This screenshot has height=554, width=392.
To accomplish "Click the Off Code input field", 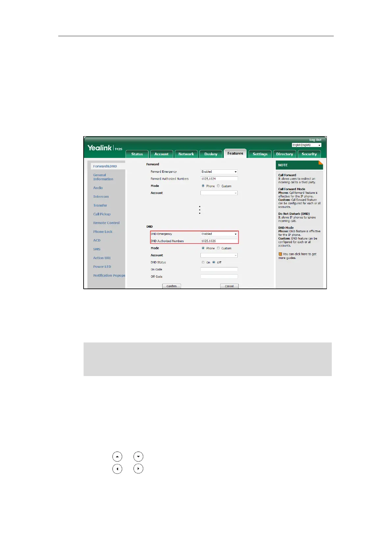I will [219, 277].
